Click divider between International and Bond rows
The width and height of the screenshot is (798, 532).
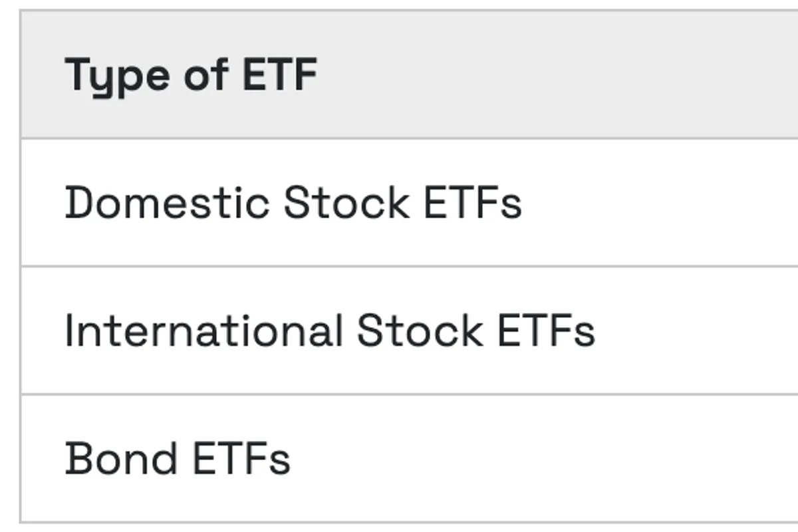pos(399,394)
